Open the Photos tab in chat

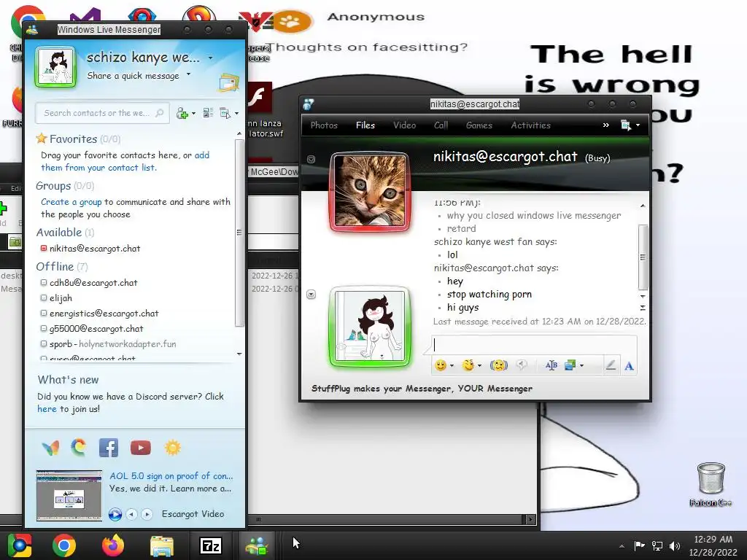coord(324,125)
